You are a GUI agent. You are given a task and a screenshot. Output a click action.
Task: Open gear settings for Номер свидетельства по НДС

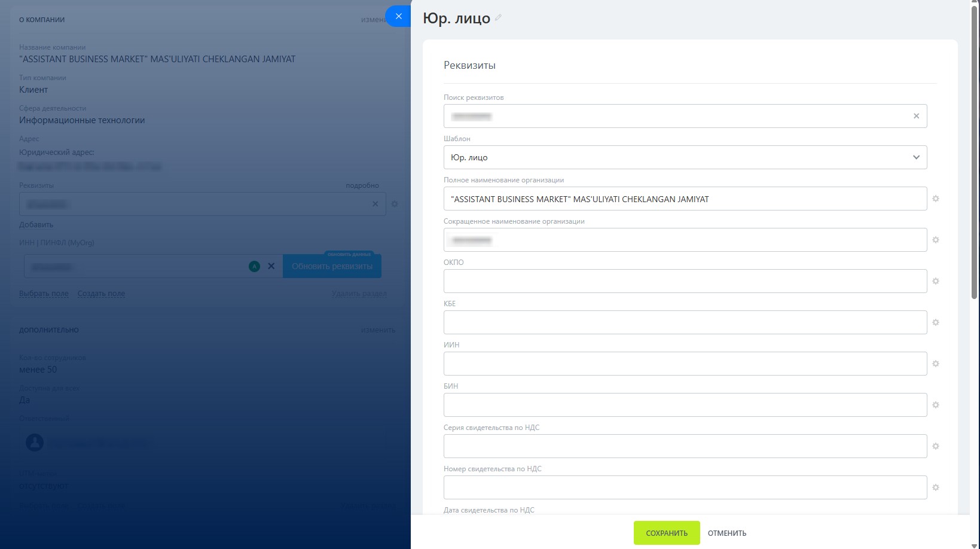click(x=936, y=487)
